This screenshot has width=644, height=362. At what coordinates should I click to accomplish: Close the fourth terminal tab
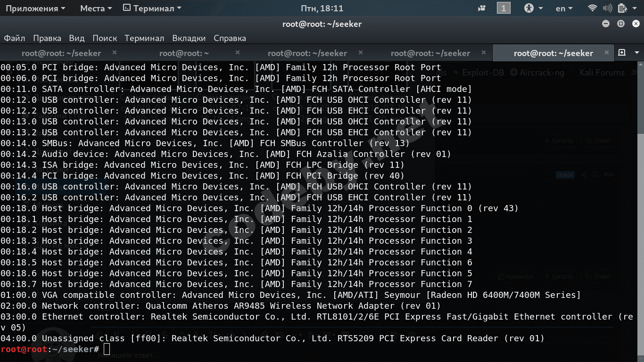484,53
